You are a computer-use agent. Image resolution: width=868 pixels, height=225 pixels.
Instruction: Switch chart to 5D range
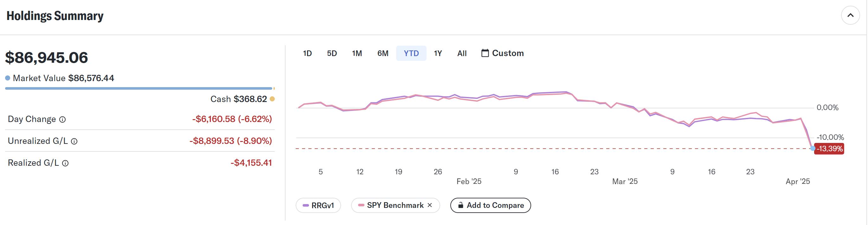332,53
